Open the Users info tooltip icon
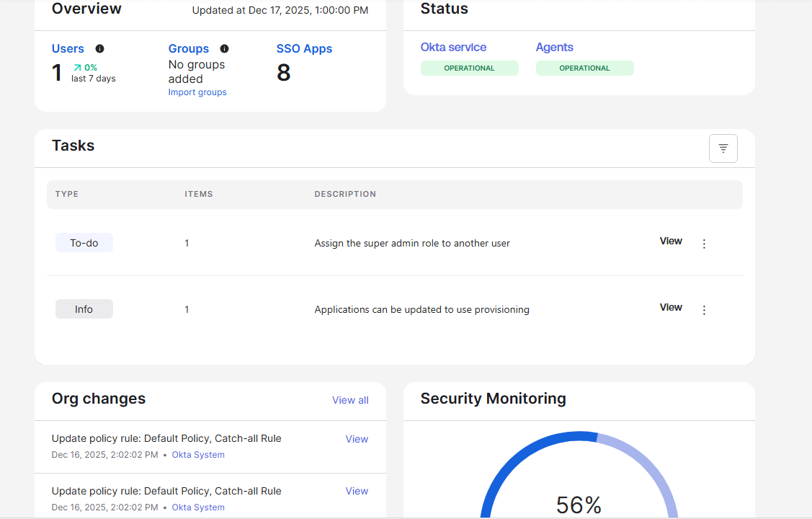 coord(99,48)
